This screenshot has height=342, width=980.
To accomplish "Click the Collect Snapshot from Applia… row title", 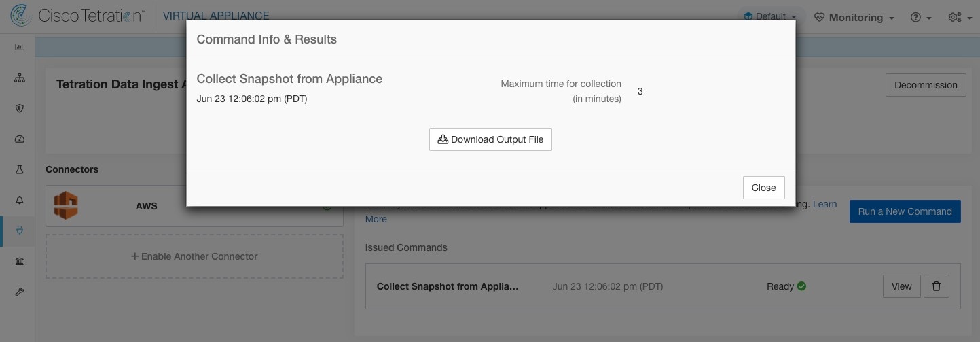I will (448, 286).
